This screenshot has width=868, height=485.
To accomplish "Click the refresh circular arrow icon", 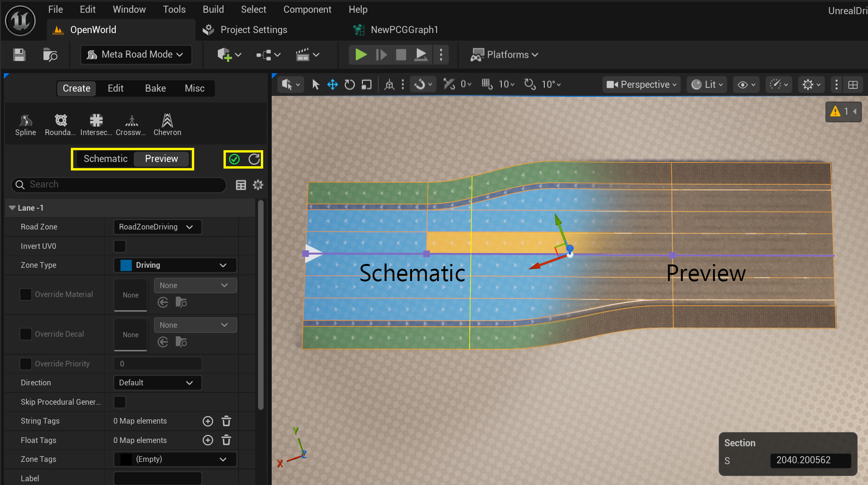I will click(x=254, y=159).
